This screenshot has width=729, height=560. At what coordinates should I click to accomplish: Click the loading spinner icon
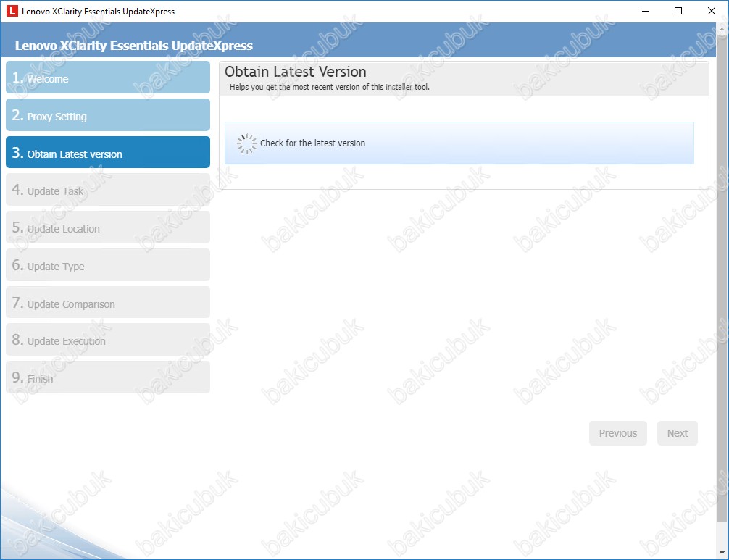246,143
